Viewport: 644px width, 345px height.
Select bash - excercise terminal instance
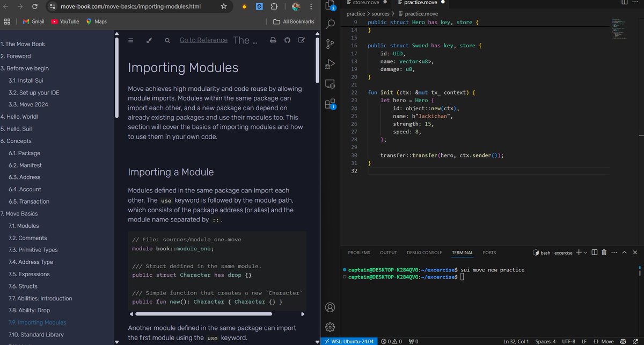553,253
